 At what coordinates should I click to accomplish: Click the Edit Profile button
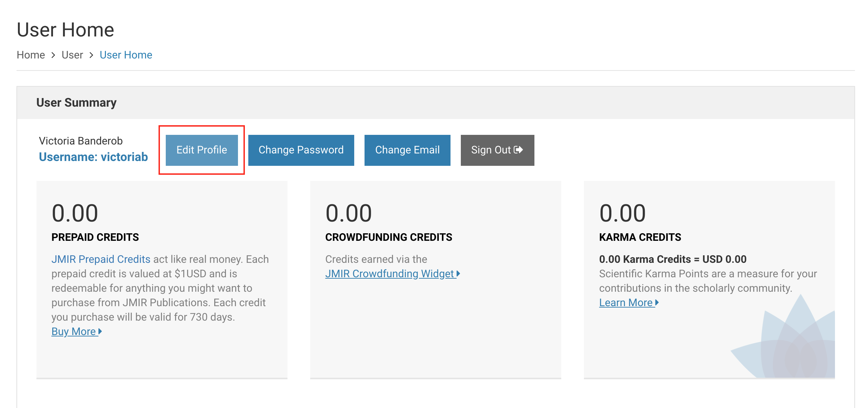coord(202,150)
